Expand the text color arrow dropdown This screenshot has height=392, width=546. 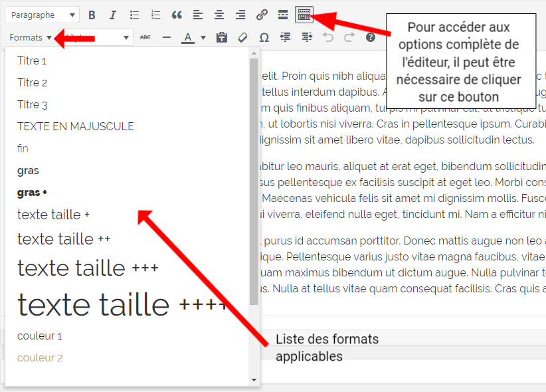coord(203,38)
